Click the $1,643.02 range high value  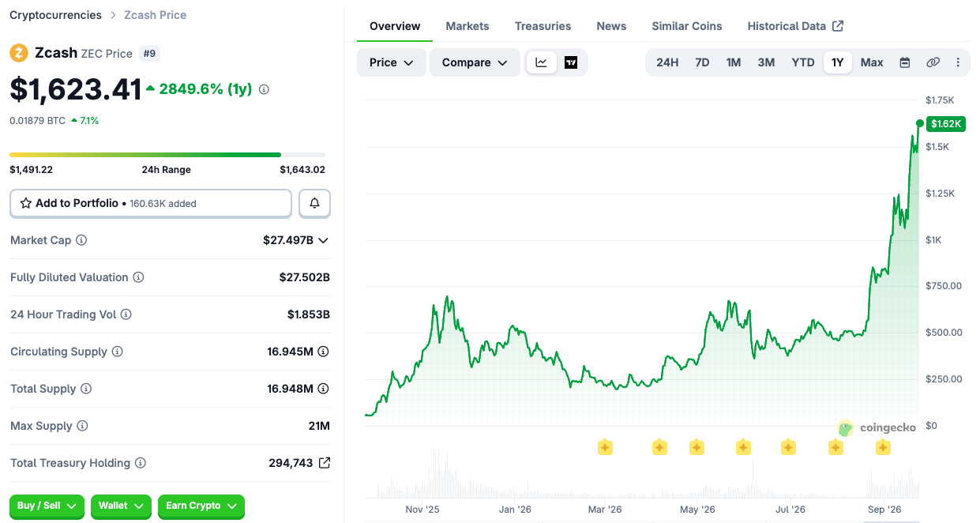[302, 169]
